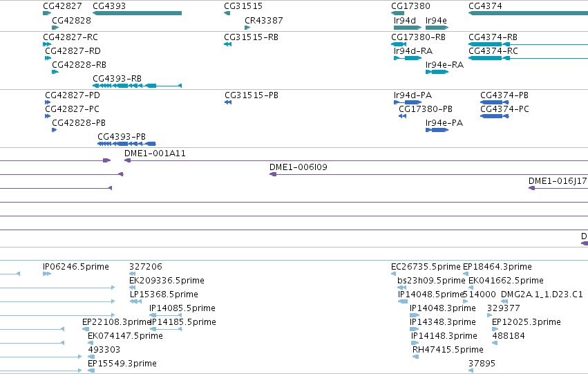Select EST RH47415.5prime
588x374 pixels.
tap(415, 357)
